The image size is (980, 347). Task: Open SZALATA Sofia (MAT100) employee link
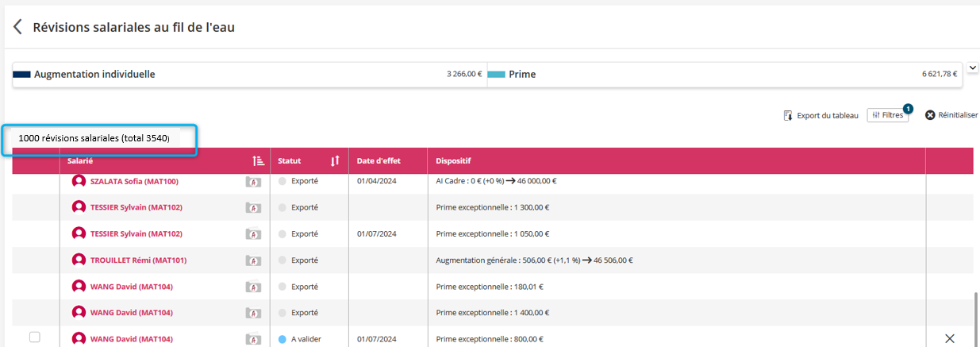134,181
